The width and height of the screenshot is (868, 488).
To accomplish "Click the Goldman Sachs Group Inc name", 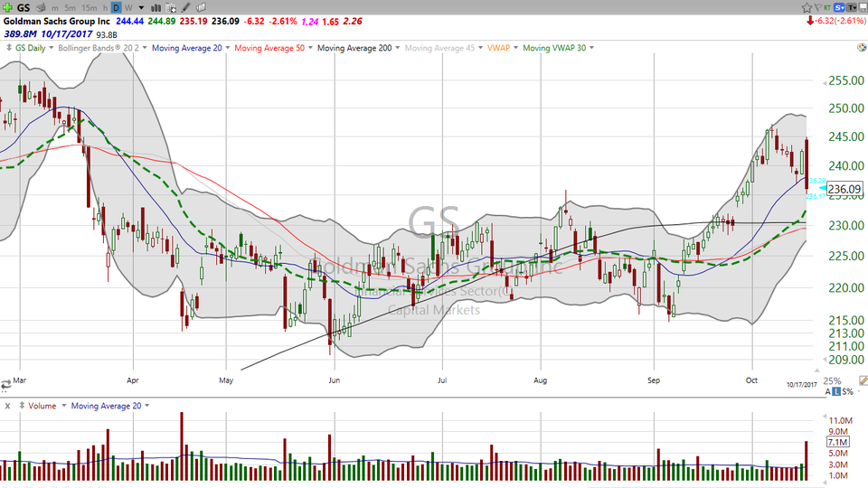I will click(x=57, y=21).
